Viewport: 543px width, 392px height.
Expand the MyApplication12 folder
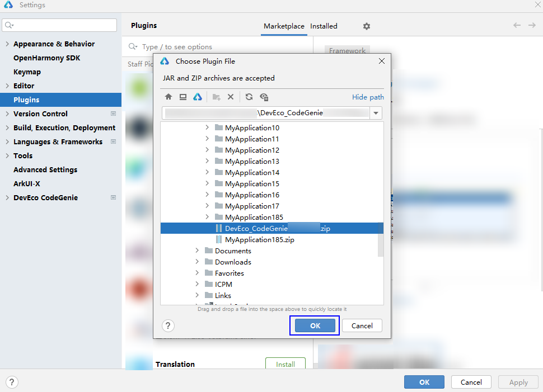(x=207, y=150)
